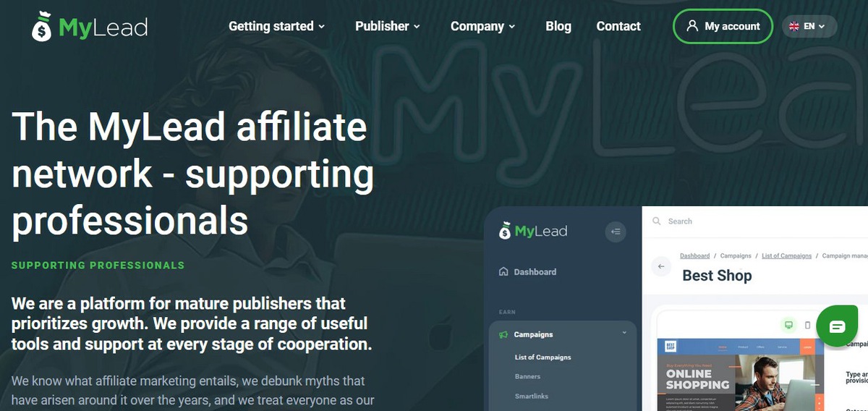Click the search magnifier icon
Viewport: 868px width, 411px height.
[657, 221]
